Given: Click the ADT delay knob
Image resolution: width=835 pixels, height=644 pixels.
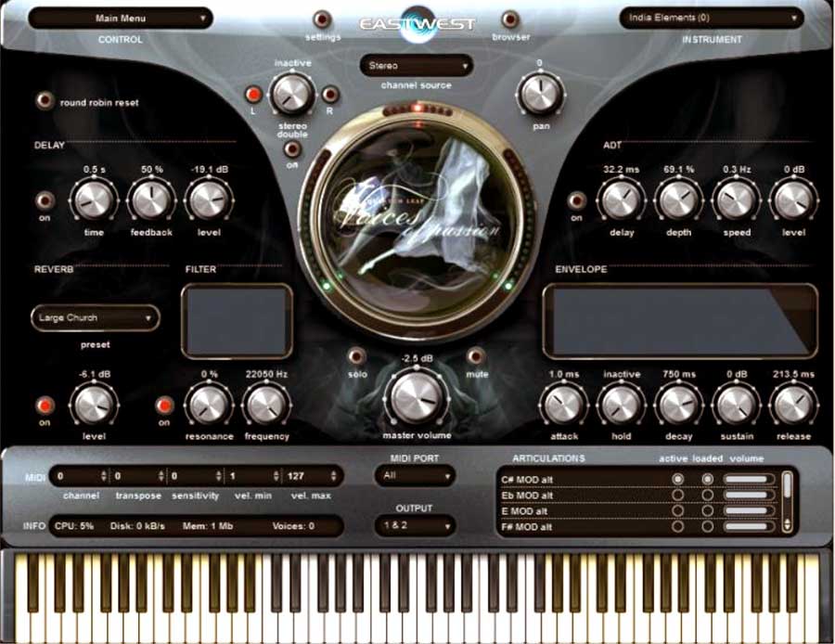Looking at the screenshot, I should [621, 200].
